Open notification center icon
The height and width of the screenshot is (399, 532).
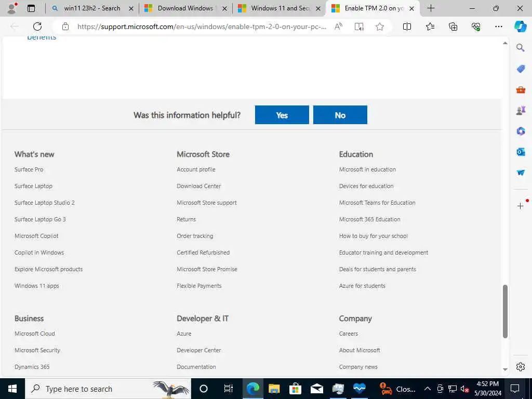click(x=515, y=389)
